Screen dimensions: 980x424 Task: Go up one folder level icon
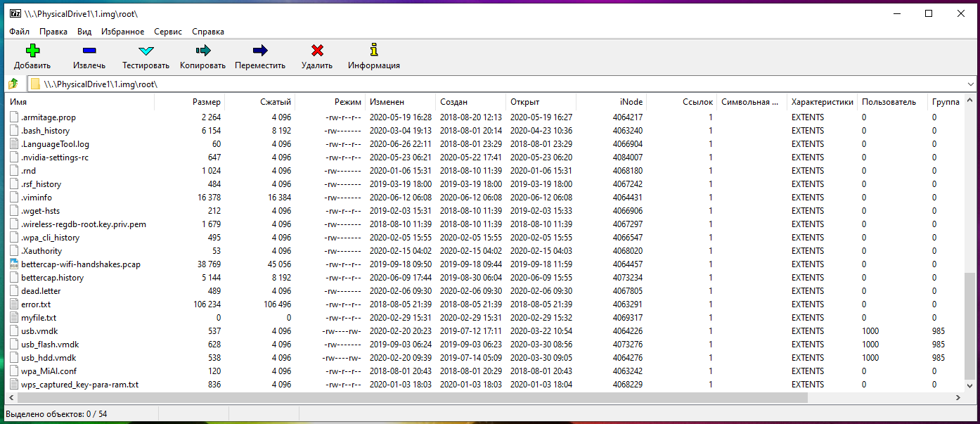tap(13, 84)
